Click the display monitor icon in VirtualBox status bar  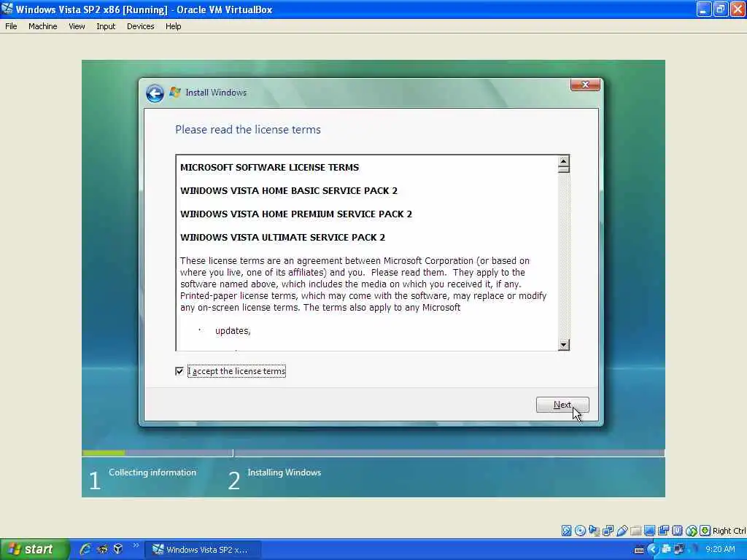pyautogui.click(x=649, y=531)
